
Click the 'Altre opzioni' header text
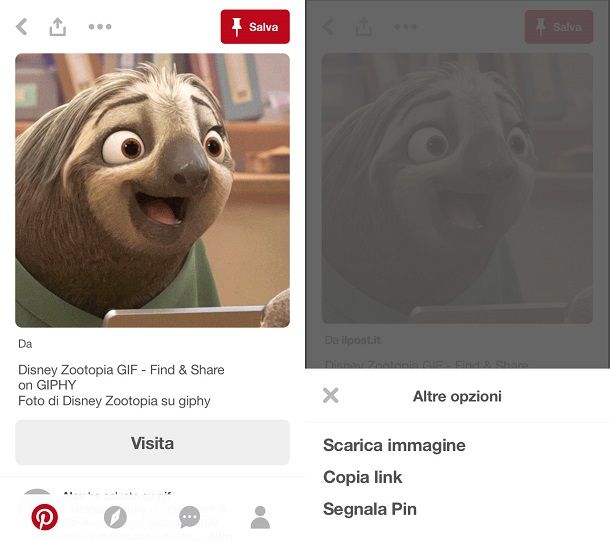[457, 396]
